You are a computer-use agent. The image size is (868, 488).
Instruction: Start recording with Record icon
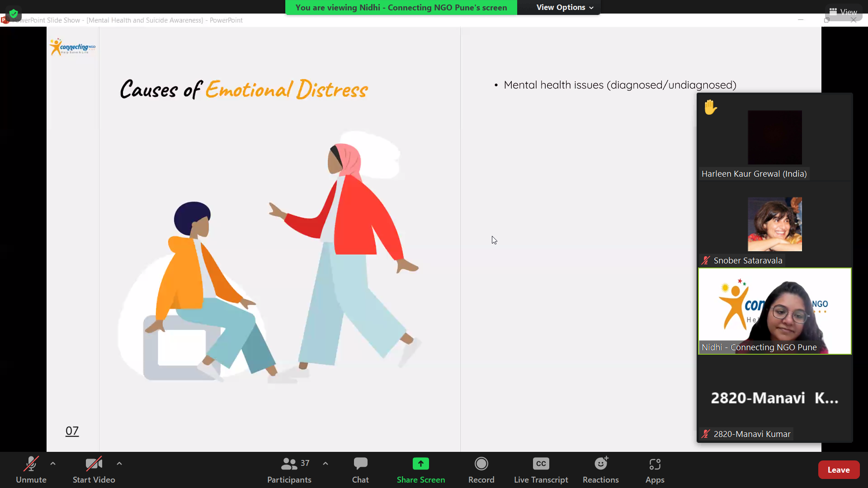tap(481, 464)
